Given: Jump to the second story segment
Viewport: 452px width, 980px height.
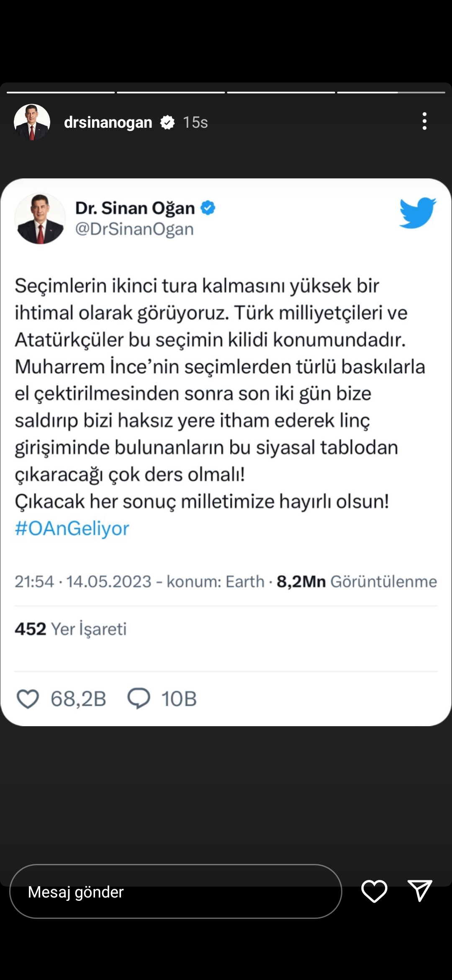Looking at the screenshot, I should tap(171, 92).
